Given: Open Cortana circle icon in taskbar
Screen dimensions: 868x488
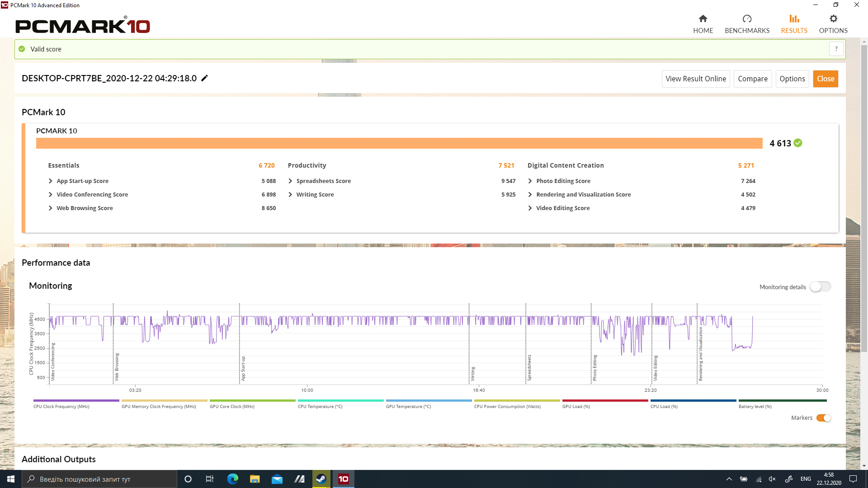Looking at the screenshot, I should pos(188,479).
